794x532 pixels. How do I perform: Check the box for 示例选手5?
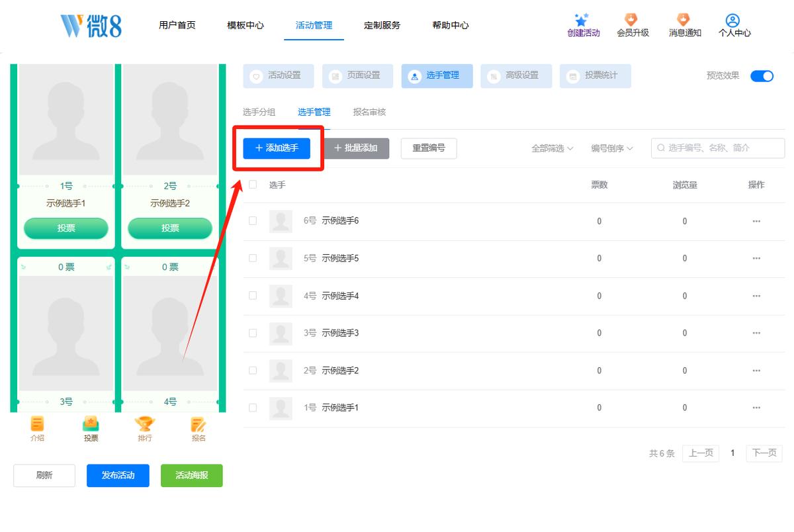[x=253, y=258]
